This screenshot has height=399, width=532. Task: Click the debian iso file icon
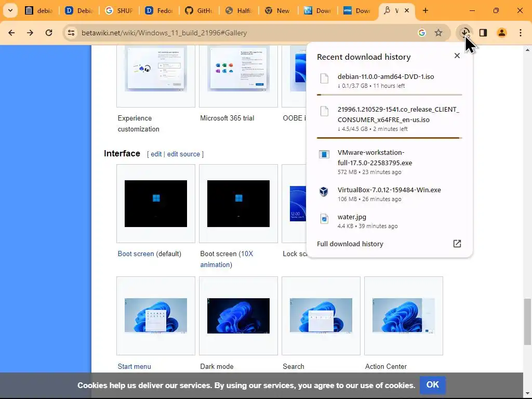(324, 78)
